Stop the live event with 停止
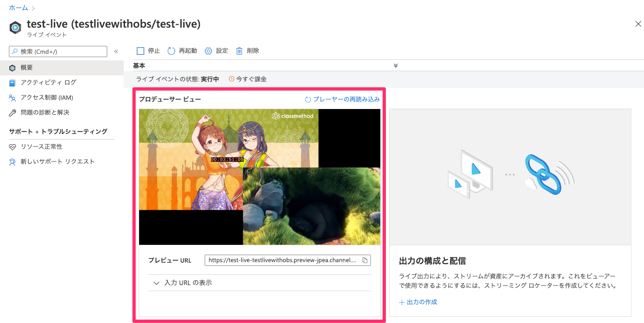Viewport: 644px width, 323px height. click(x=148, y=51)
